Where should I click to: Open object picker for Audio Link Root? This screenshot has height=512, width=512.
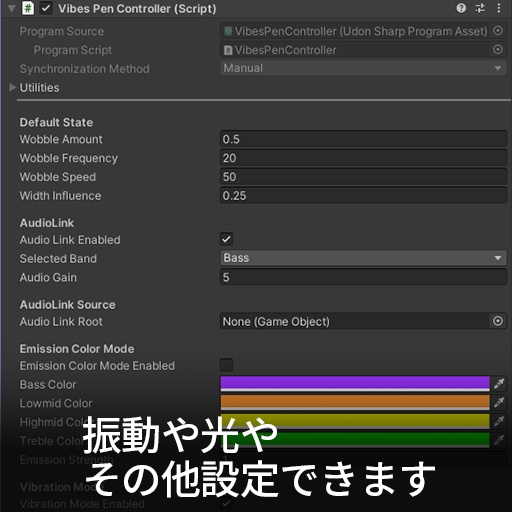[498, 321]
